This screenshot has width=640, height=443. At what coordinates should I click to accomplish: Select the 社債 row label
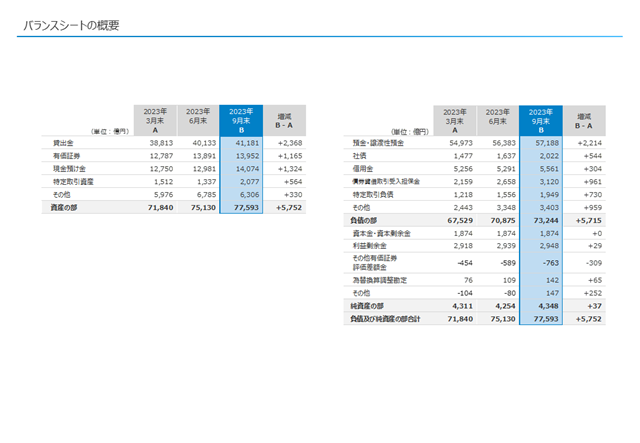(x=360, y=156)
